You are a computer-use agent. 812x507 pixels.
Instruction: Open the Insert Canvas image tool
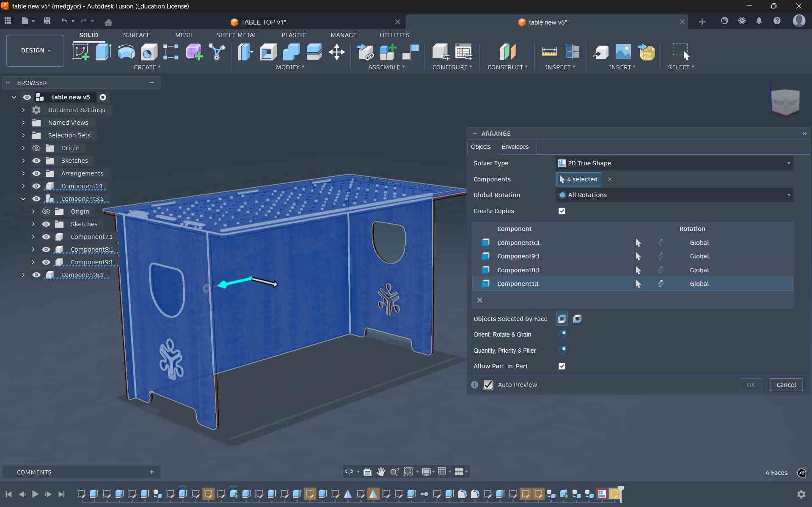point(623,52)
